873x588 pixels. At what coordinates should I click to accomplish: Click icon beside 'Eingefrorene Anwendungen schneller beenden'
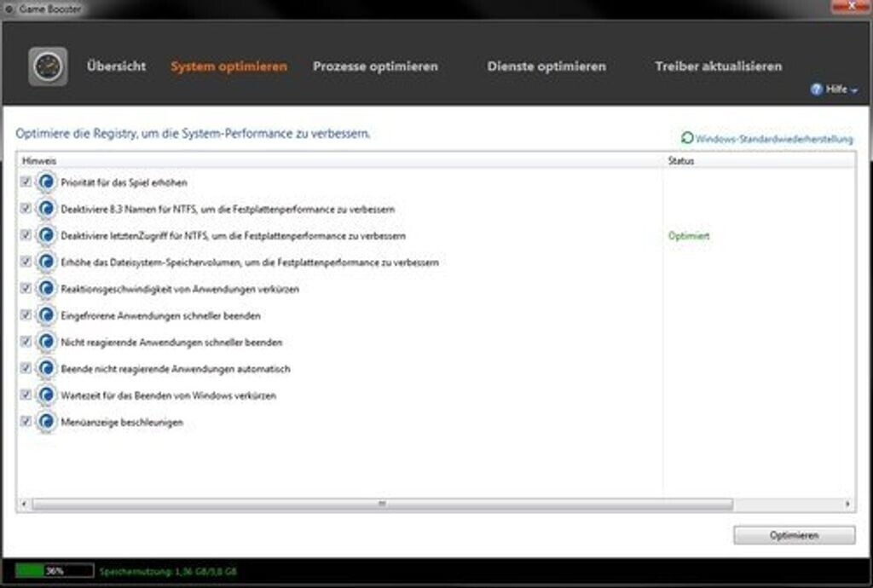point(46,315)
